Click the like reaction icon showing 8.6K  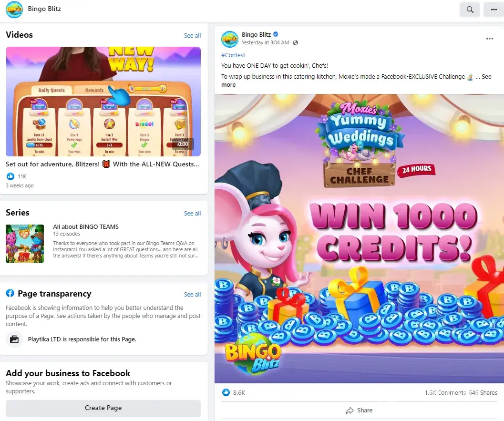pos(226,392)
